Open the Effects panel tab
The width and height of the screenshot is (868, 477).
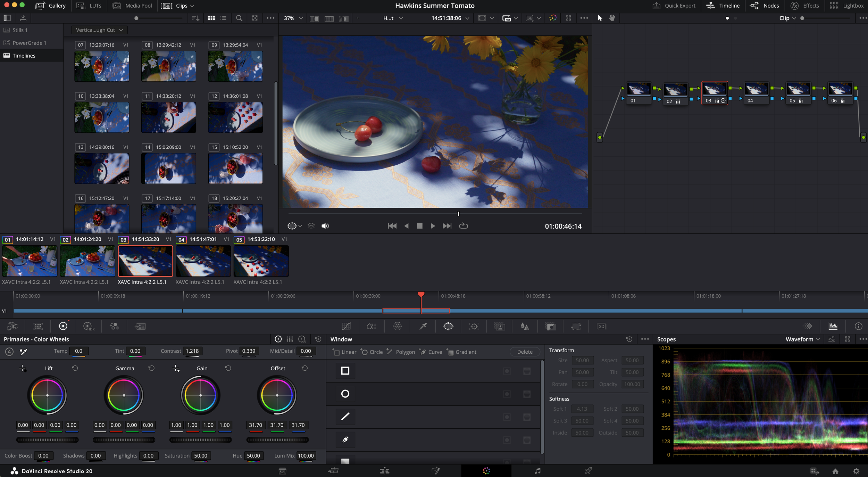pyautogui.click(x=804, y=6)
